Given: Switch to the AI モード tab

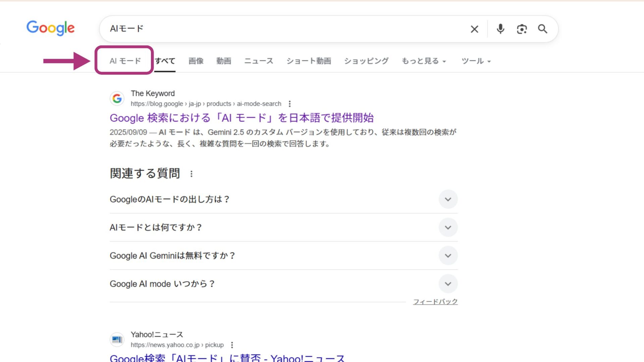Looking at the screenshot, I should click(x=125, y=61).
